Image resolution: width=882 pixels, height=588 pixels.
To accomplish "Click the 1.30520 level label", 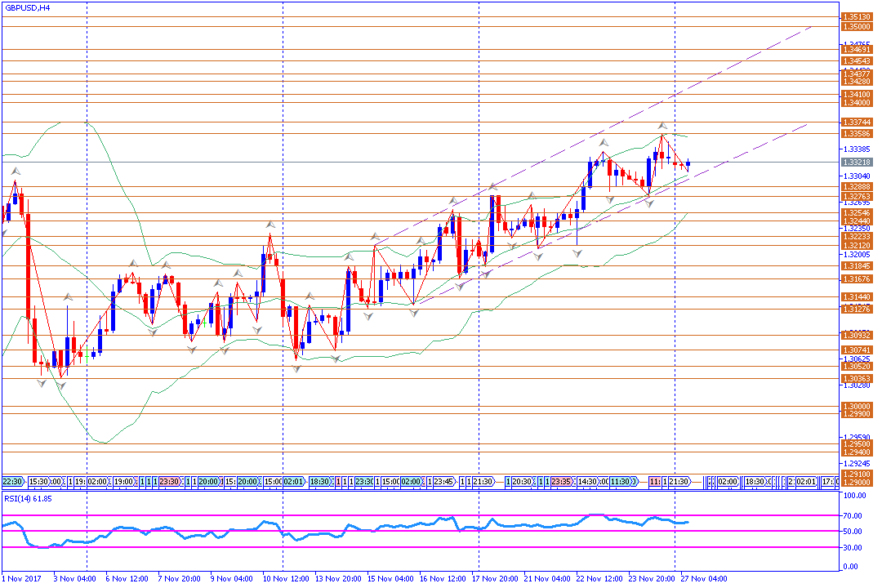I will coord(856,367).
